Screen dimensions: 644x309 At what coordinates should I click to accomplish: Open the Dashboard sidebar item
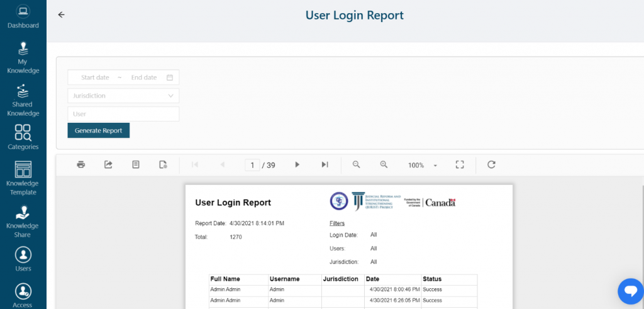click(x=23, y=16)
